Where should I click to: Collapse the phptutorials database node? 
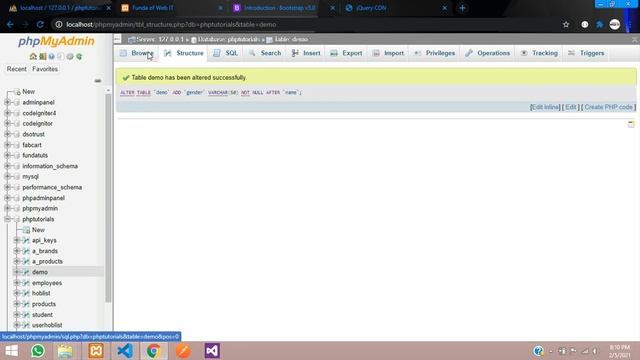pyautogui.click(x=7, y=219)
